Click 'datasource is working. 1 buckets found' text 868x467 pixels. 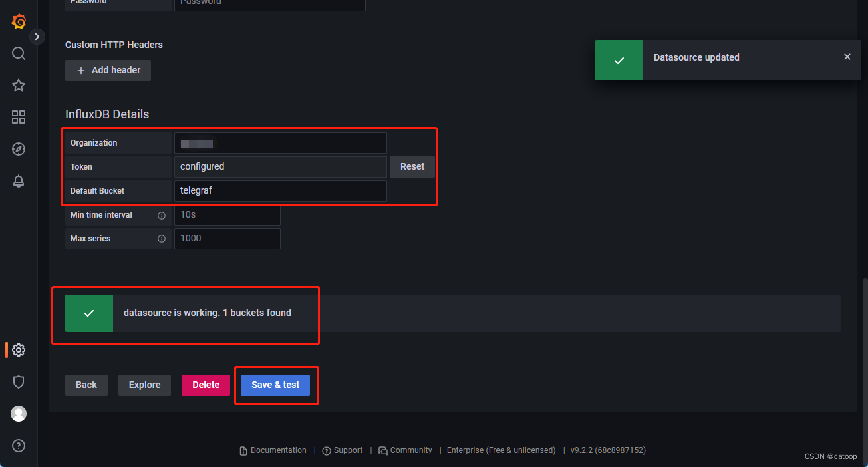click(208, 313)
